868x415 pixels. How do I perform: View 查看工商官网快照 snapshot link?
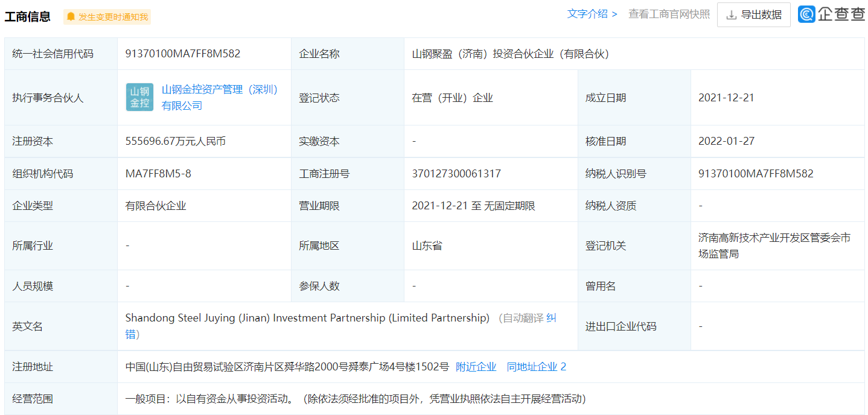pyautogui.click(x=669, y=14)
